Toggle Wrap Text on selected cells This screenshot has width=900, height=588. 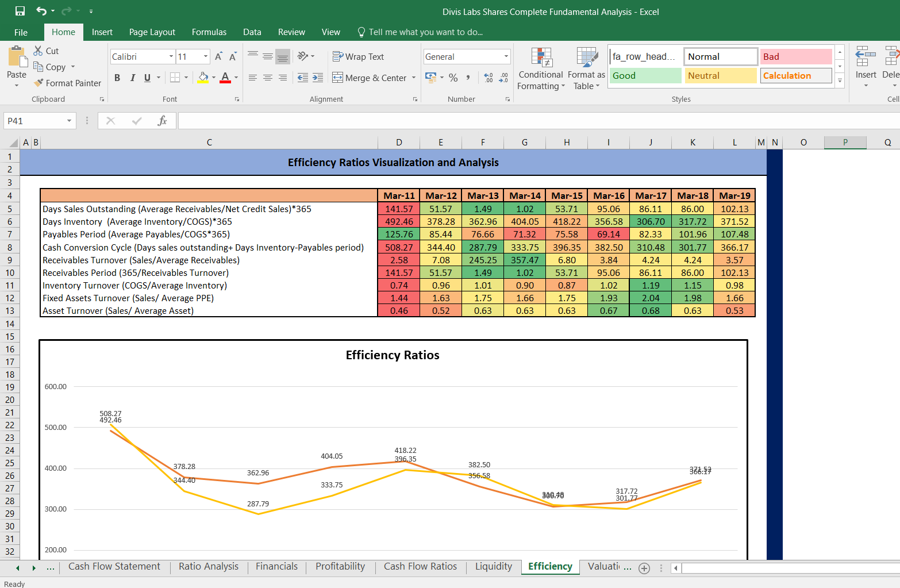coord(358,56)
